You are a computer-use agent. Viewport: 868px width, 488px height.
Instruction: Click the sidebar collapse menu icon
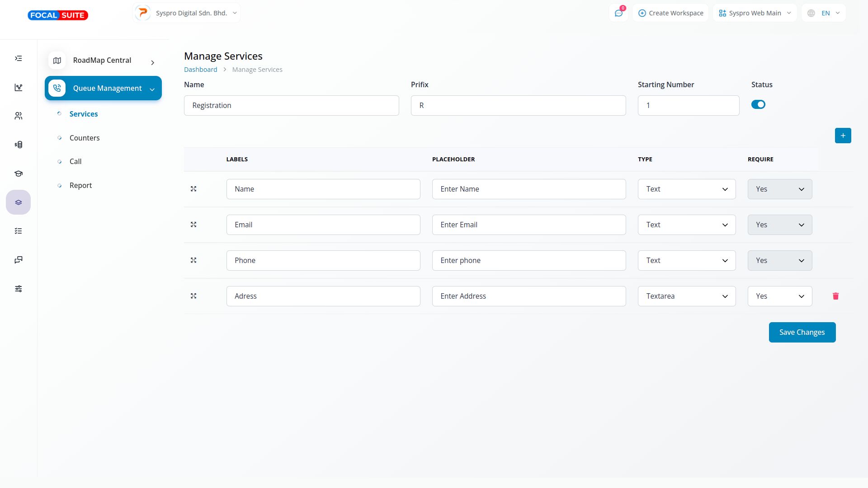(x=19, y=58)
